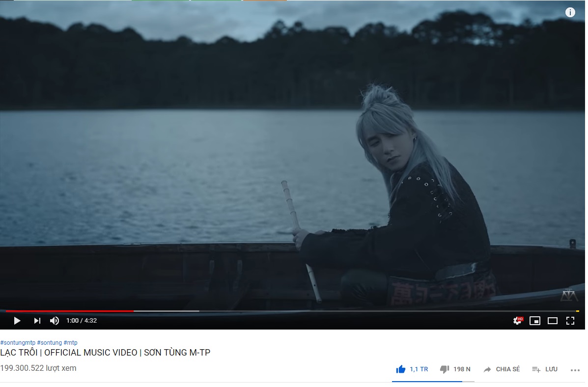Switch to miniplayer mode

pos(535,321)
